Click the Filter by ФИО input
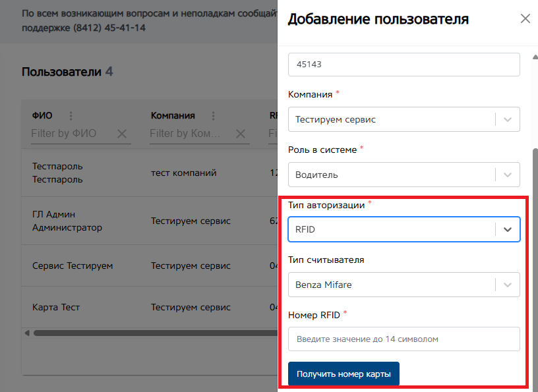 [73, 133]
